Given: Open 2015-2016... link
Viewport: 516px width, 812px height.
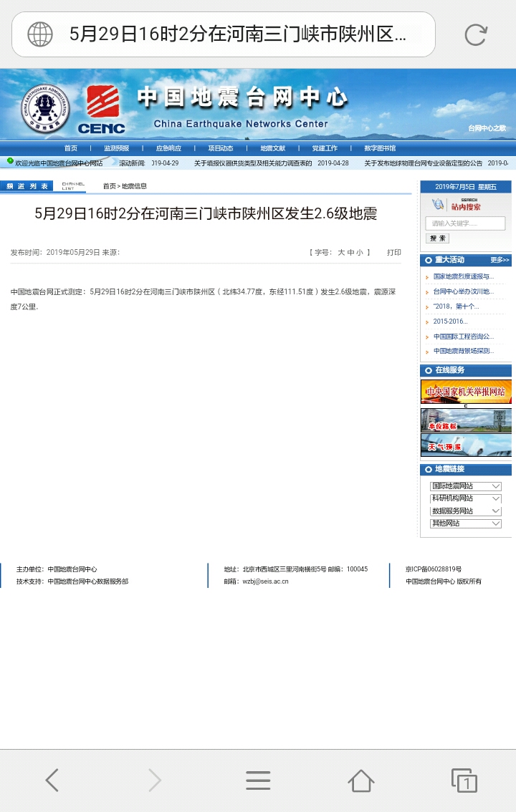Looking at the screenshot, I should 450,322.
